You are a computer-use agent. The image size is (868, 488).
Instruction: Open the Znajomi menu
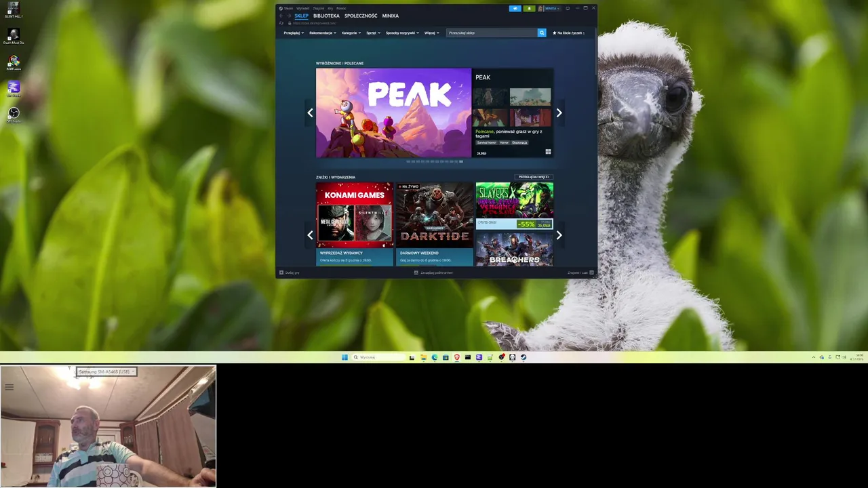[x=319, y=8]
